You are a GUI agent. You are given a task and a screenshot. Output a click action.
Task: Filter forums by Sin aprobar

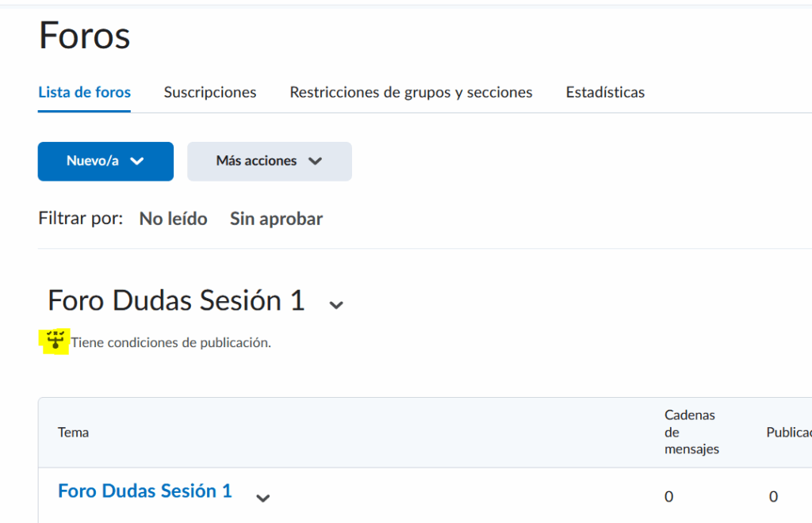276,219
